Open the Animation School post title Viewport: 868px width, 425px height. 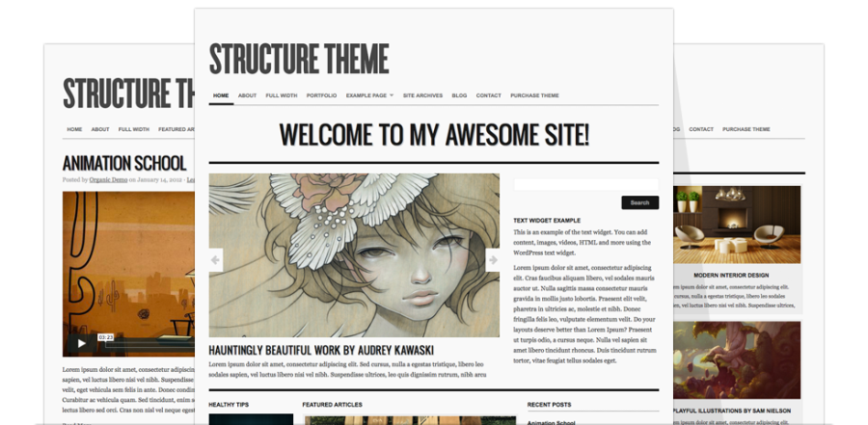tap(123, 163)
